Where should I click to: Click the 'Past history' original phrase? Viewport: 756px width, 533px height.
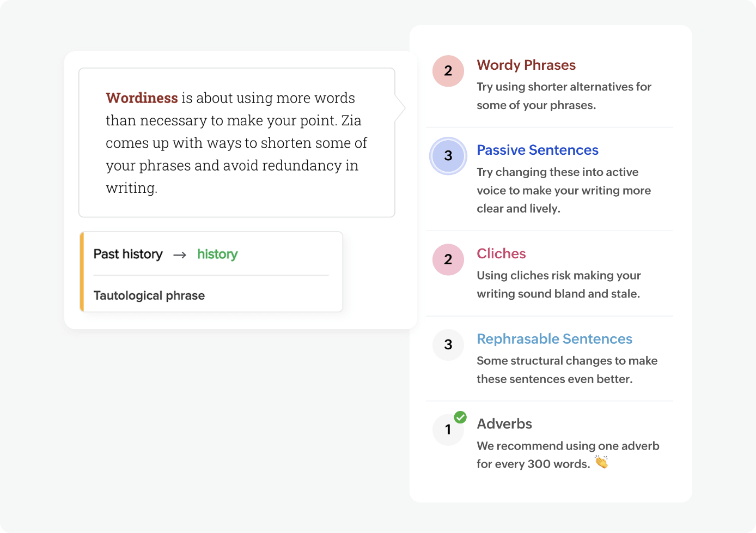point(128,255)
